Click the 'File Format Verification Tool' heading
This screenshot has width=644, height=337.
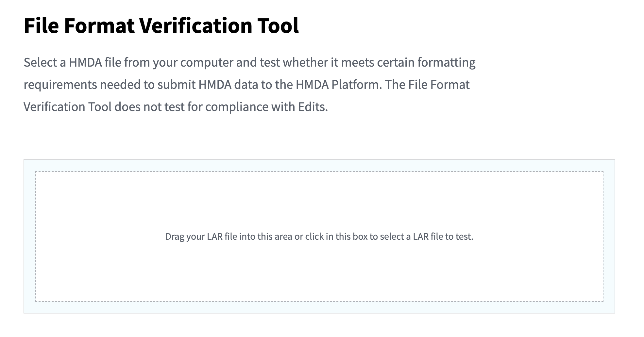click(161, 26)
